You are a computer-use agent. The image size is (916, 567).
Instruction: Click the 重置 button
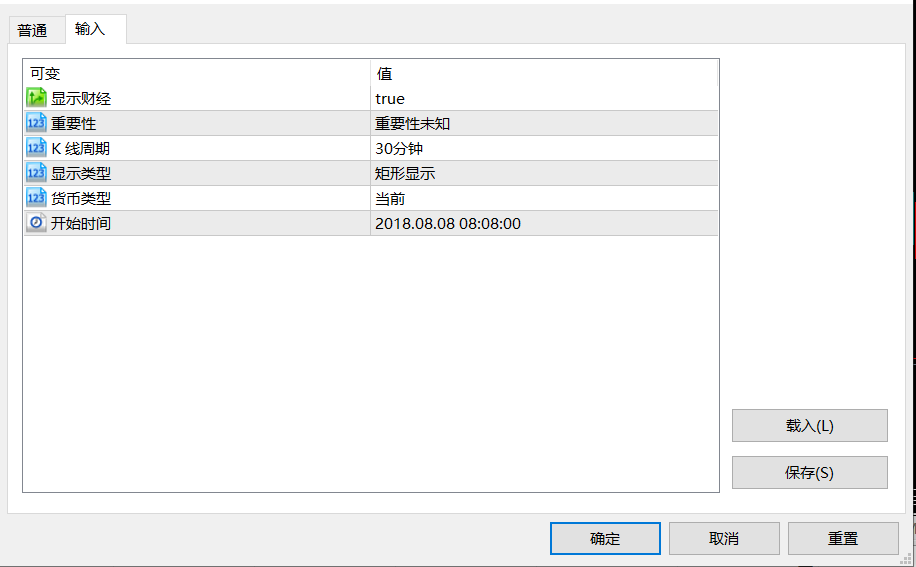pos(842,538)
